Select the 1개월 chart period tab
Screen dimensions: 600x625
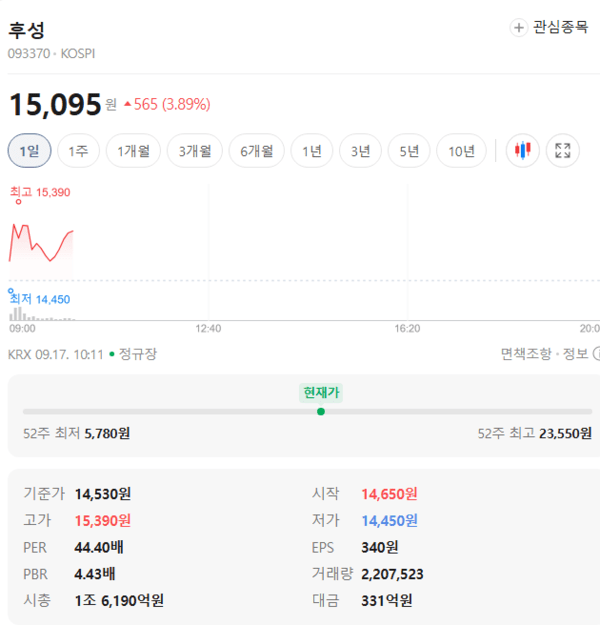[x=133, y=151]
